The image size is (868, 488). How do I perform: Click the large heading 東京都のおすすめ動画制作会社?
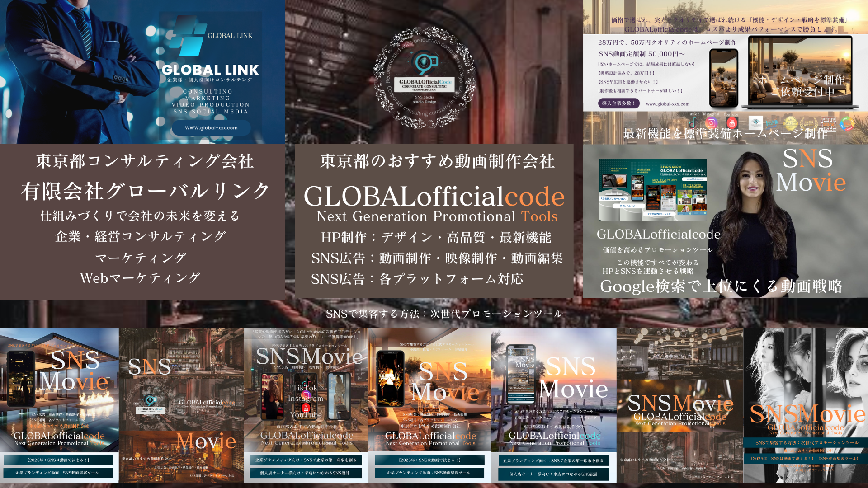(x=437, y=161)
